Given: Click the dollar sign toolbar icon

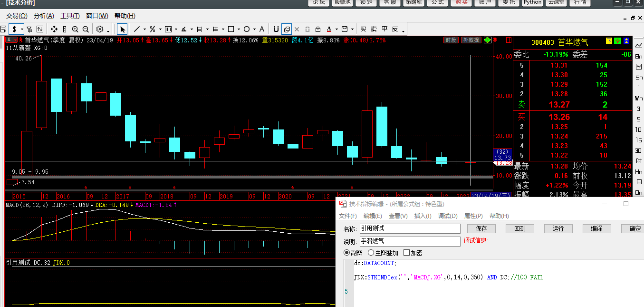Looking at the screenshot, I should pyautogui.click(x=15, y=29).
